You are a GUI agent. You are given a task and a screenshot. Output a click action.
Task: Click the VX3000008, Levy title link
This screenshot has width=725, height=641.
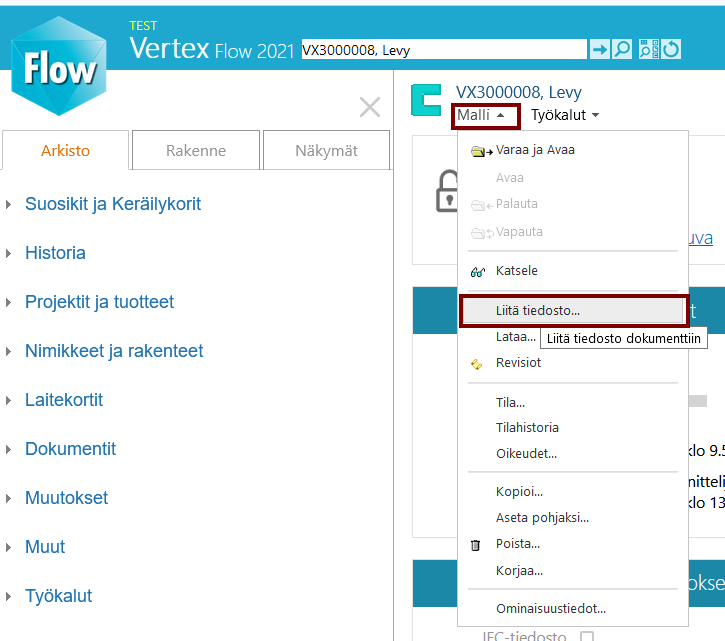(518, 92)
